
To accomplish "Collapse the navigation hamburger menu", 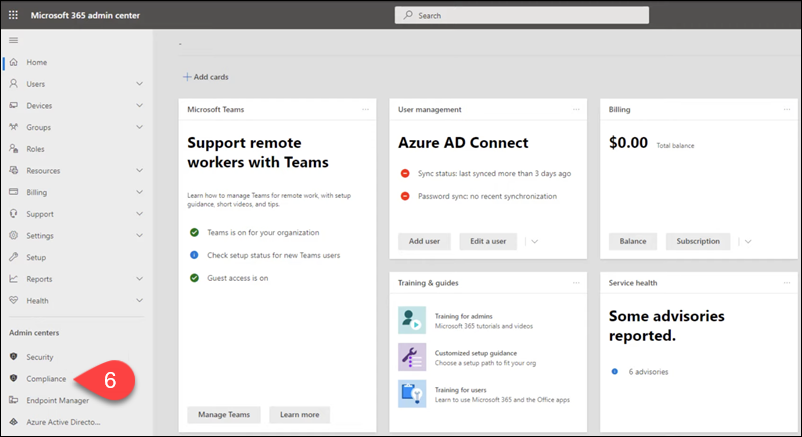I will tap(13, 40).
